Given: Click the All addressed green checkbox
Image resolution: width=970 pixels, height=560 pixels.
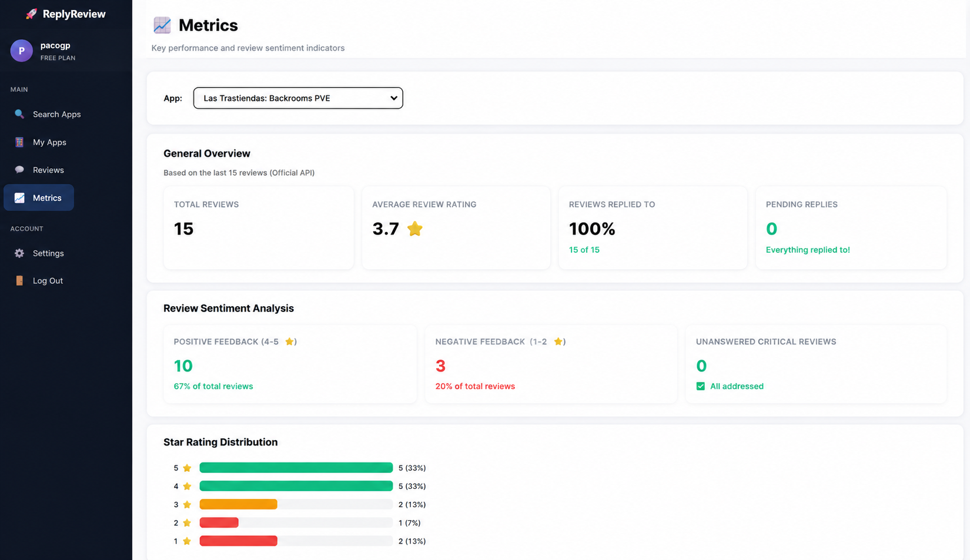Looking at the screenshot, I should (x=701, y=386).
